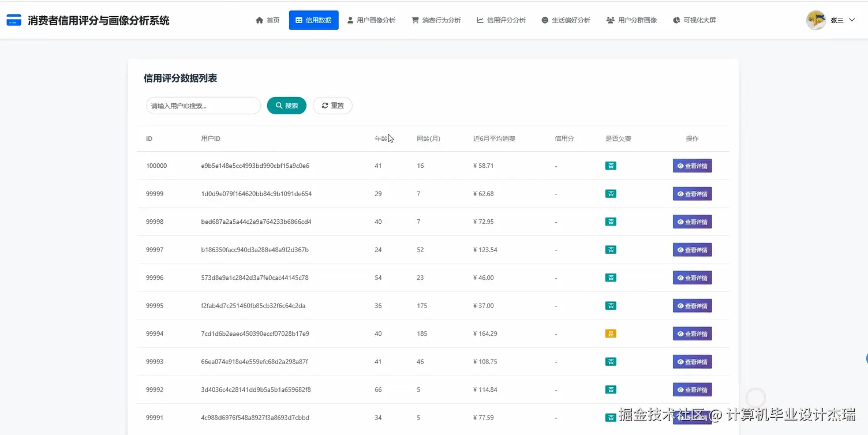Click the 搜索 search button
868x435 pixels.
(286, 106)
